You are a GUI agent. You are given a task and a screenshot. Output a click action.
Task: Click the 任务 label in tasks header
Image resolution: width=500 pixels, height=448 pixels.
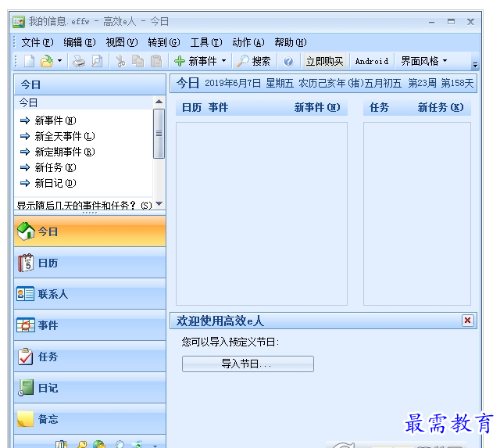379,108
